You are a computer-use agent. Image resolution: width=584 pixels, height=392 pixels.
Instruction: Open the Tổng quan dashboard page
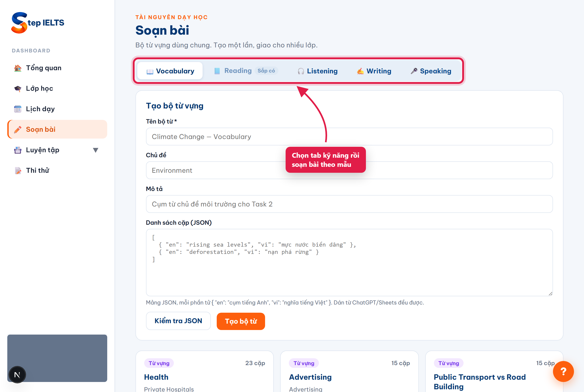coord(57,68)
